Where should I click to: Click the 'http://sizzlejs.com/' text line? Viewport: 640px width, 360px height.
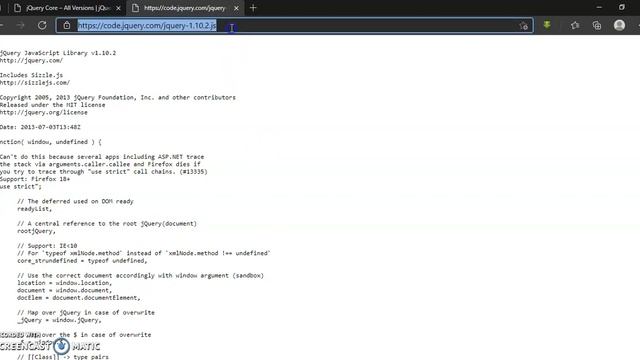pyautogui.click(x=35, y=82)
